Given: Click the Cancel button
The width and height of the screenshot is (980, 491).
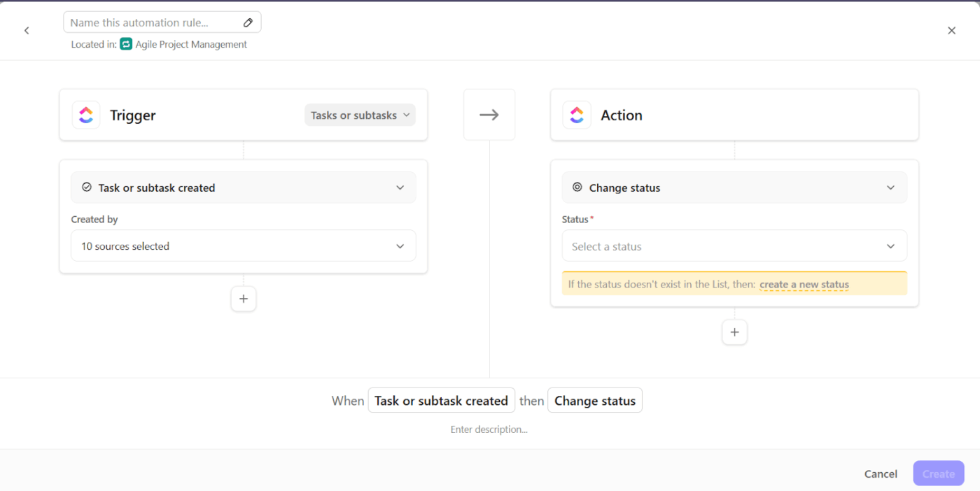Looking at the screenshot, I should [881, 474].
